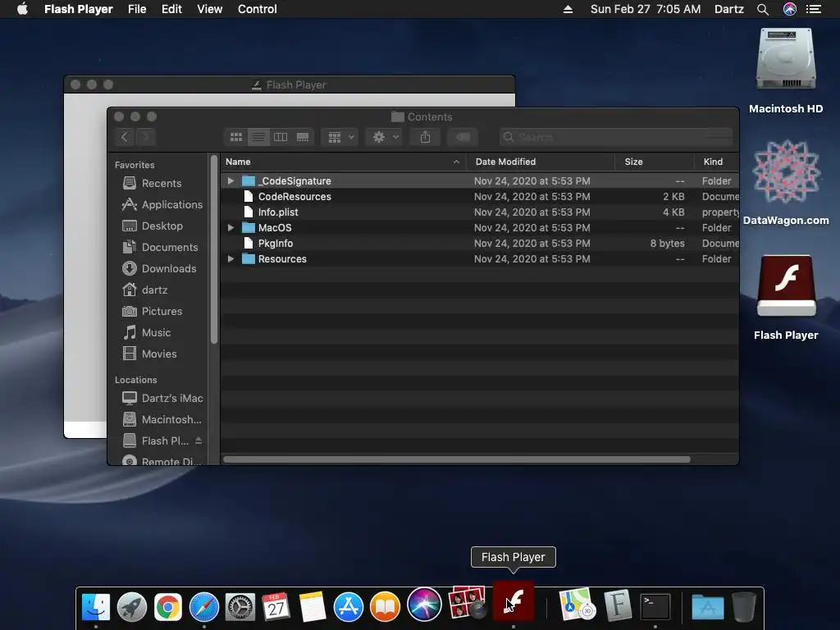Click Flash Player icon in Dock
840x630 pixels.
514,601
